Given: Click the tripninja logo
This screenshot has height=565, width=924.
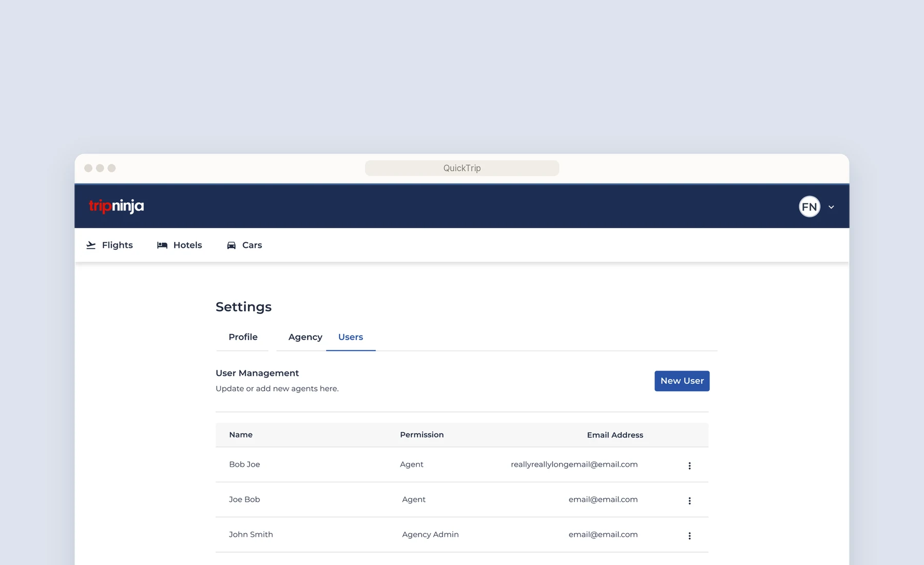Looking at the screenshot, I should pyautogui.click(x=116, y=206).
